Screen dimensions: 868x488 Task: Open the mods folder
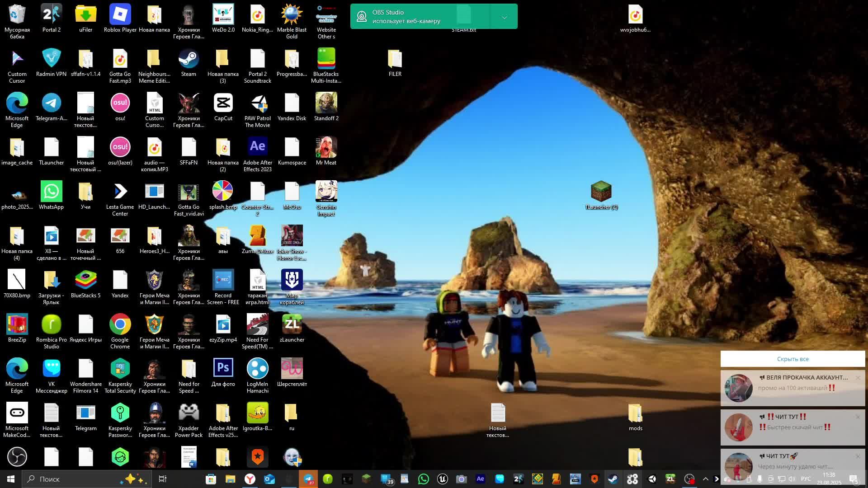(x=635, y=414)
